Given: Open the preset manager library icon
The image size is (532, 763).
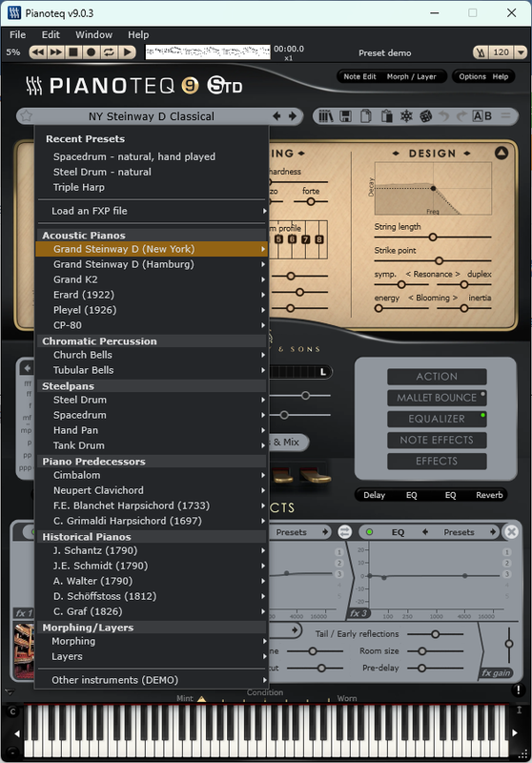Looking at the screenshot, I should pyautogui.click(x=326, y=116).
